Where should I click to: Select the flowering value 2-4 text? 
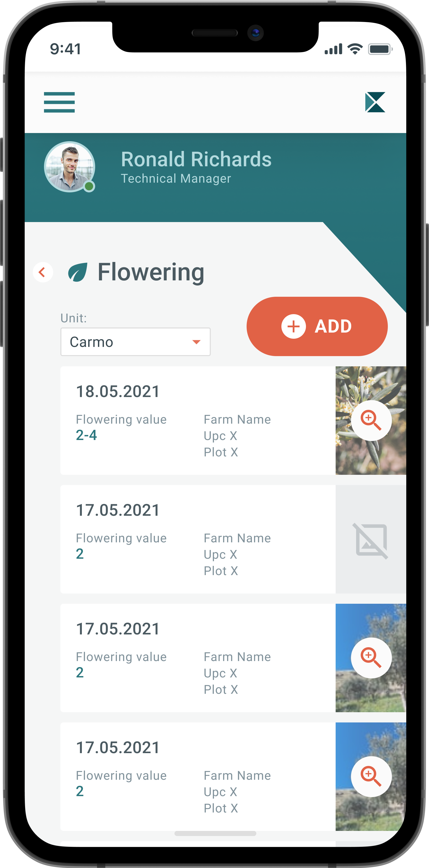coord(86,435)
